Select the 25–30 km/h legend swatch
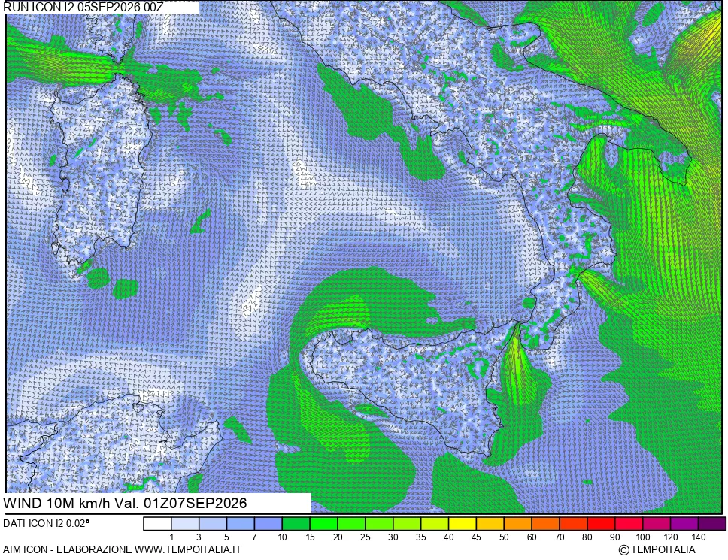The width and height of the screenshot is (728, 560). pos(379,524)
